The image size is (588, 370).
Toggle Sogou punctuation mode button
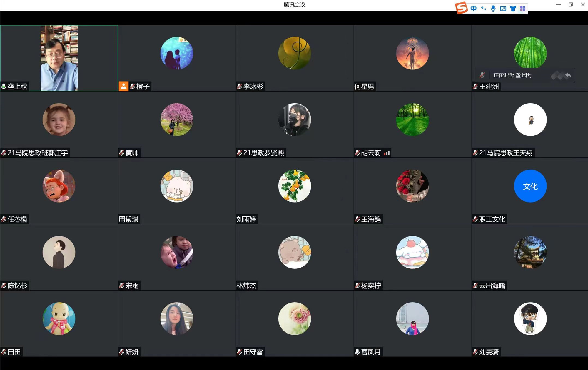coord(483,9)
